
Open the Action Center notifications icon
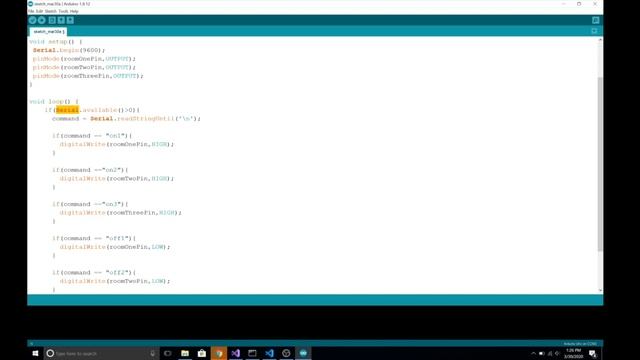coord(593,353)
